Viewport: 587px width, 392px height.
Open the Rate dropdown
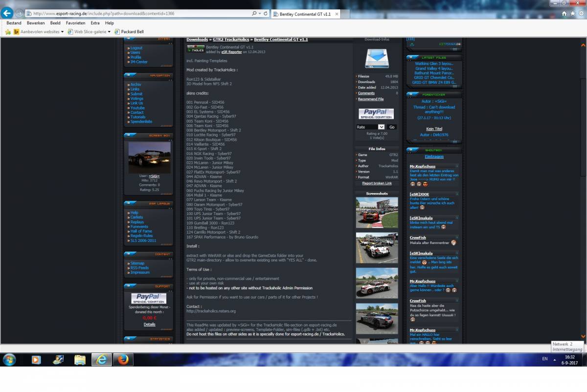(x=370, y=127)
